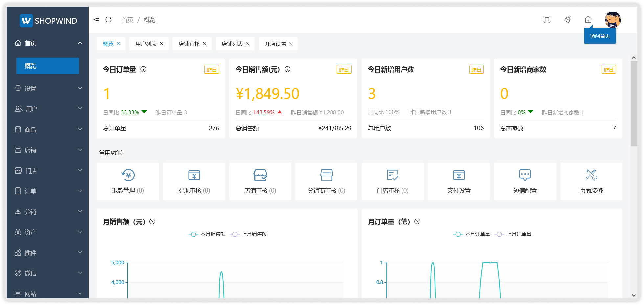Viewport: 644px width, 305px height.
Task: Expand the 商品 sidebar menu
Action: point(48,129)
